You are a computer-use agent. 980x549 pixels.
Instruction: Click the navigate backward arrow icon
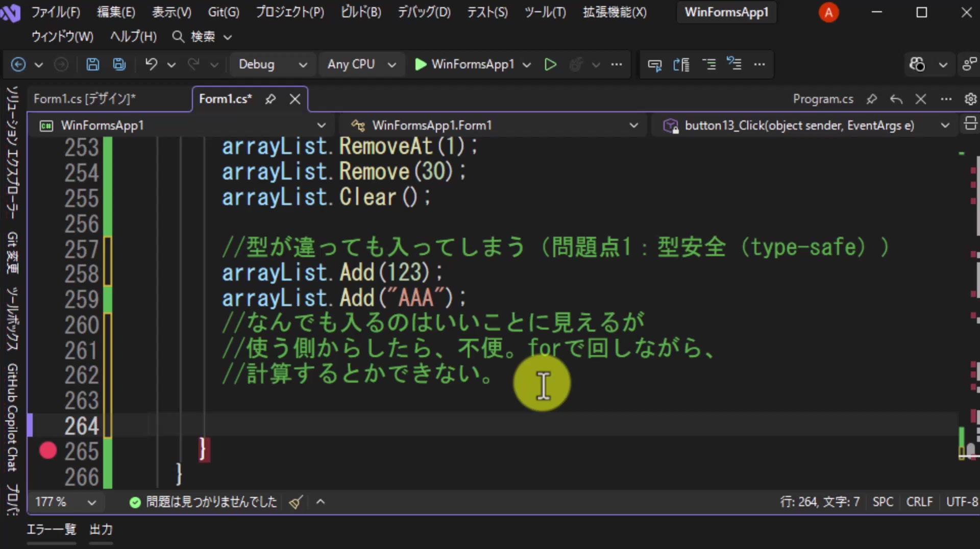[18, 64]
